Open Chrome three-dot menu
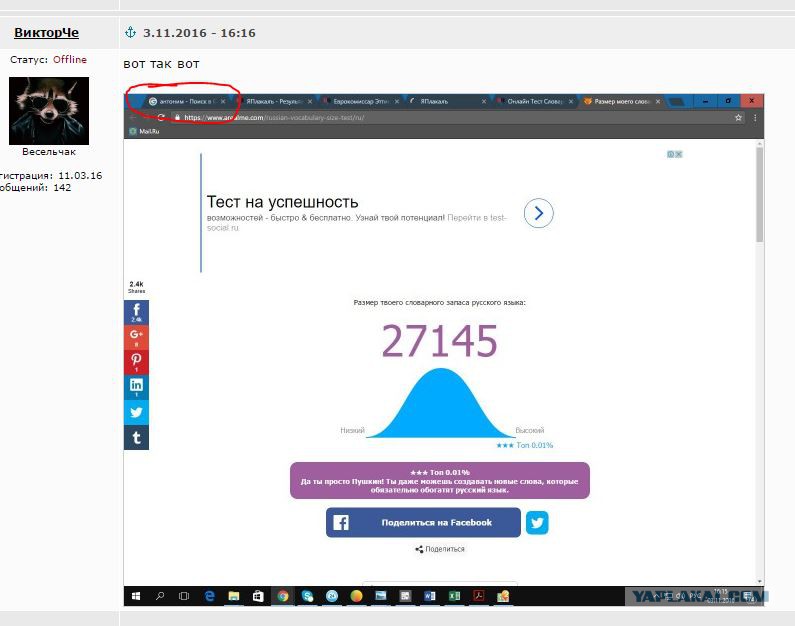795x626 pixels. coord(755,118)
